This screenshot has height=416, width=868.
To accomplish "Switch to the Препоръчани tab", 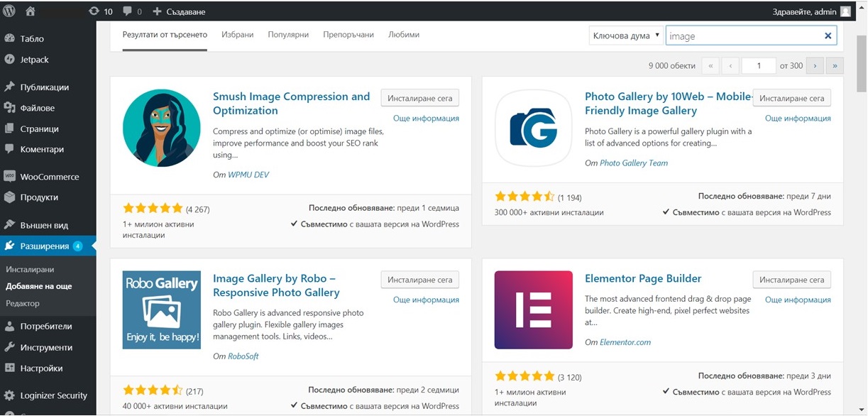I will click(x=348, y=35).
